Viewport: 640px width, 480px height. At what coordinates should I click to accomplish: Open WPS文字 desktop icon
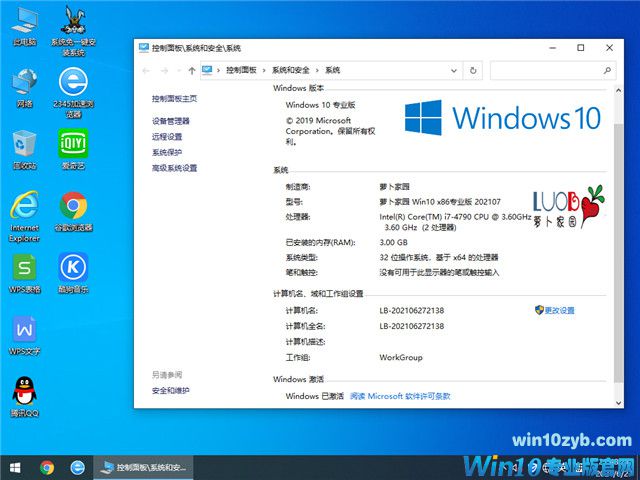point(24,336)
